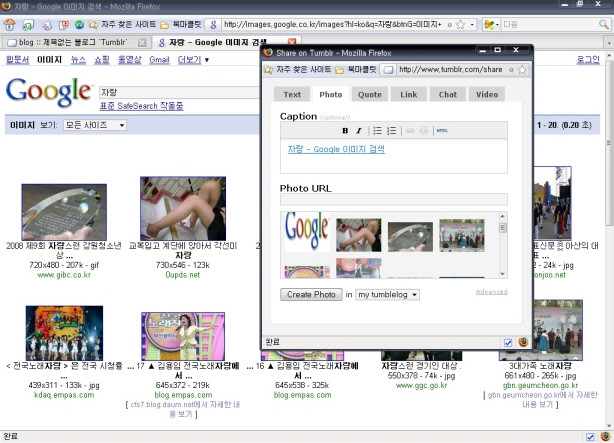The image size is (614, 443).
Task: Switch to the Link post tab
Action: tap(409, 94)
